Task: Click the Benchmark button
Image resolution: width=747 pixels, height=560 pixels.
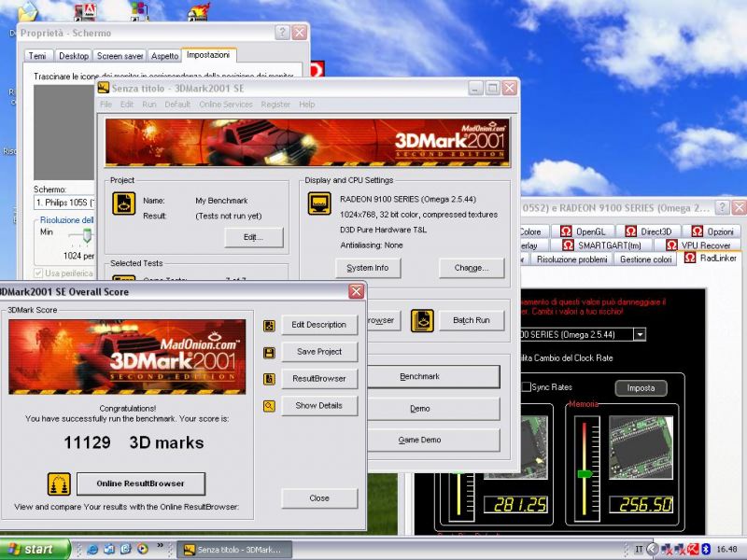Action: point(433,377)
